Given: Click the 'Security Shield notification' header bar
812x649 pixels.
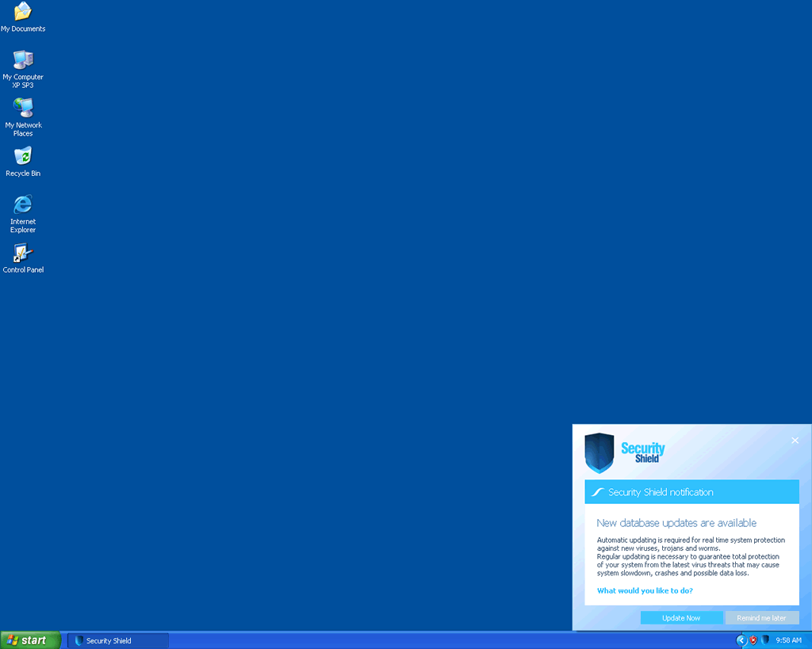Looking at the screenshot, I should pyautogui.click(x=691, y=492).
